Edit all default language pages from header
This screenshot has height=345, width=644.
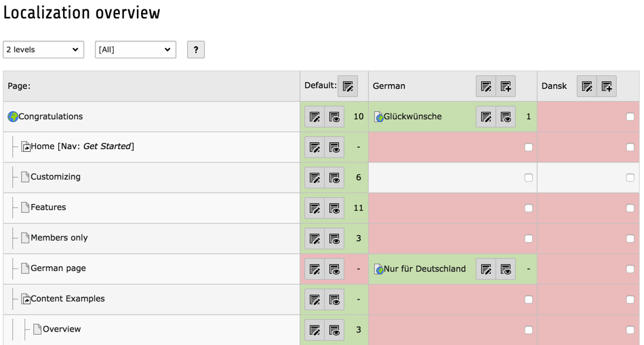[348, 86]
